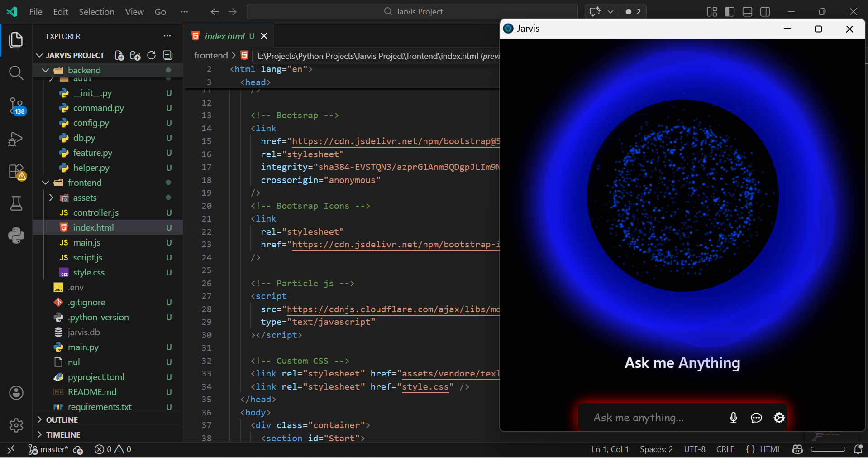Click the microphone icon in Jarvis

coord(734,418)
